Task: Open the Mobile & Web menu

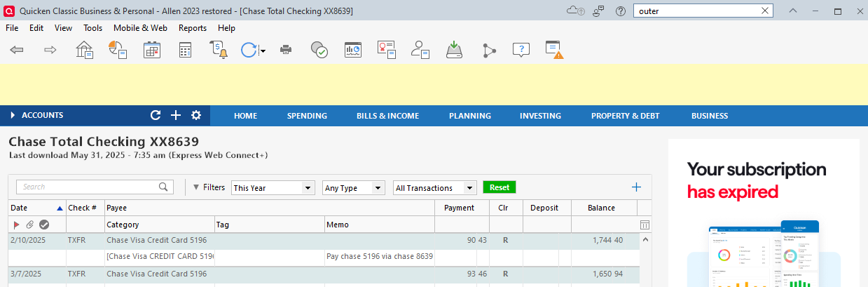Action: point(140,28)
